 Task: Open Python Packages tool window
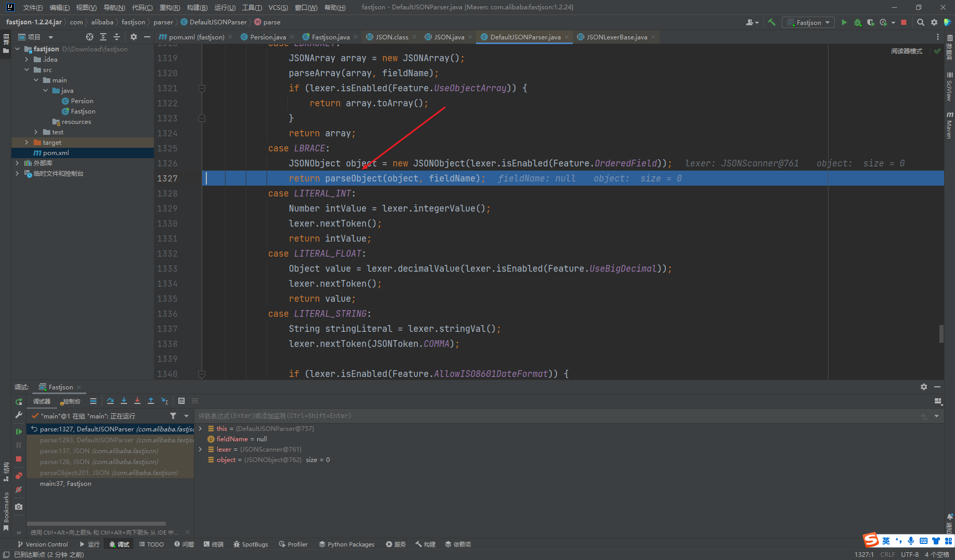pyautogui.click(x=346, y=544)
